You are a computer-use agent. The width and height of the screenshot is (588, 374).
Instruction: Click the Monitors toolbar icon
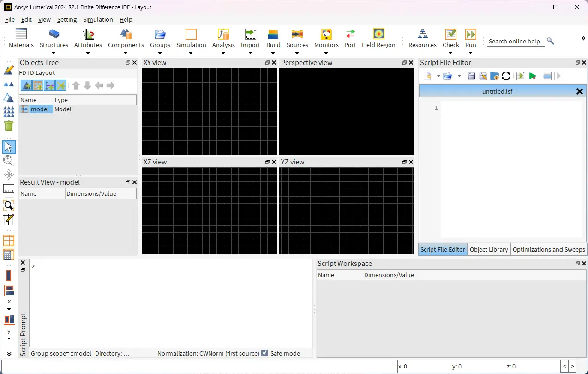coord(326,35)
